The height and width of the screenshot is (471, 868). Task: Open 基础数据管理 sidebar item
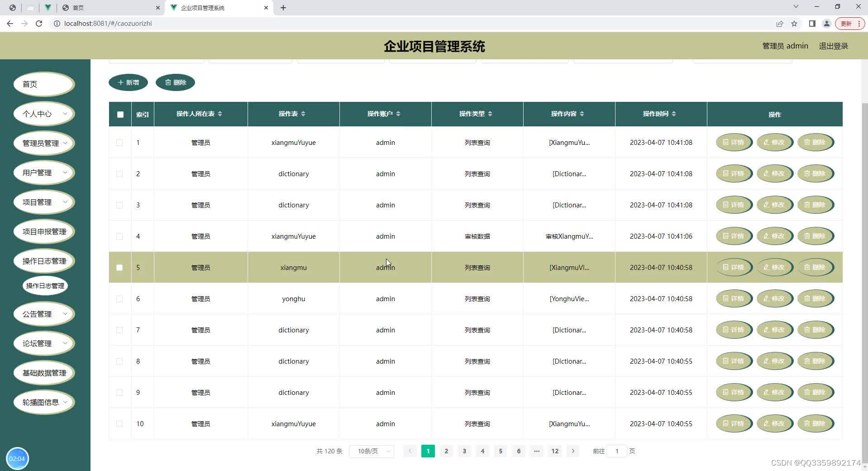click(44, 373)
